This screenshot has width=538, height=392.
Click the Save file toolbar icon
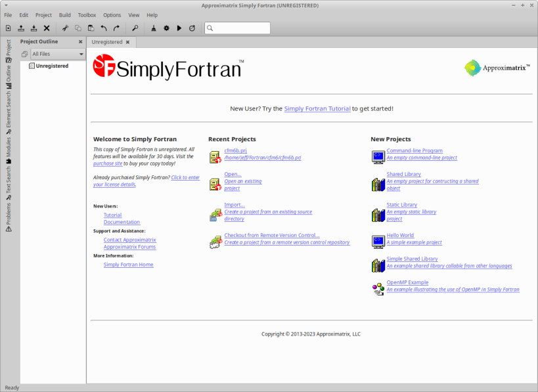pos(34,28)
